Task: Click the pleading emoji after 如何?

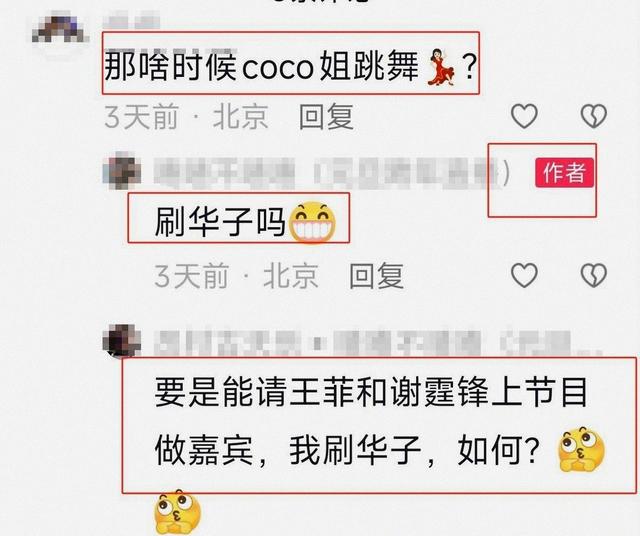Action: (581, 449)
